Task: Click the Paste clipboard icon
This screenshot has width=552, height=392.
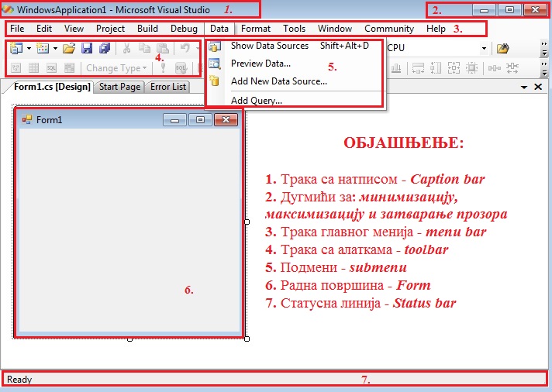Action: [162, 48]
